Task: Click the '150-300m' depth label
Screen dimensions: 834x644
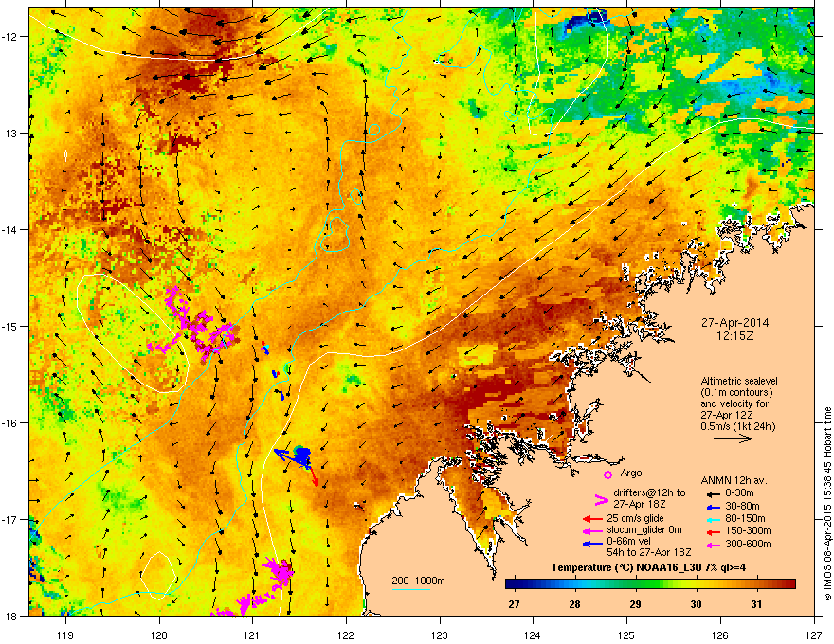Action: [748, 530]
